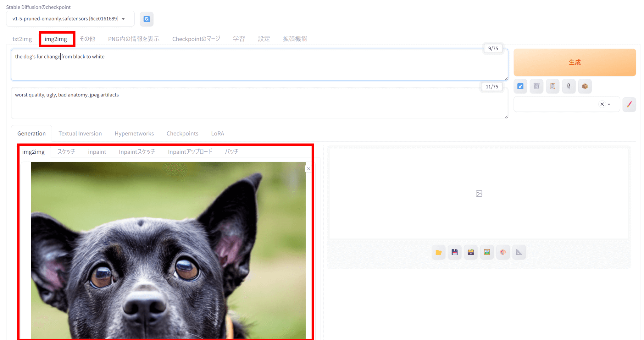Image resolution: width=644 pixels, height=340 pixels.
Task: Open the Inpaintスケッチ sub-tab
Action: [137, 152]
